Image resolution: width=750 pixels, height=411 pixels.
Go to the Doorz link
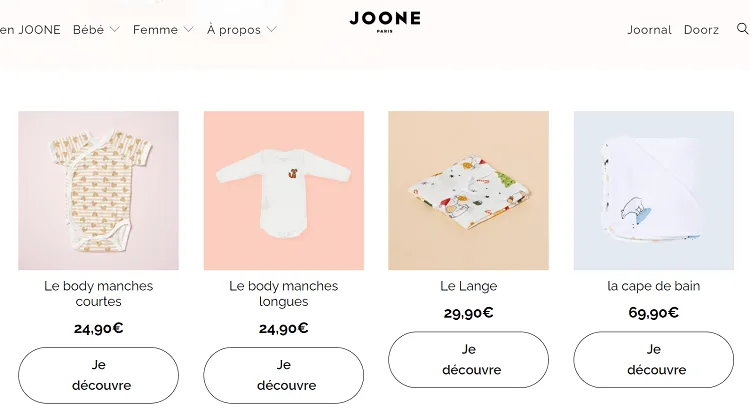pos(701,30)
